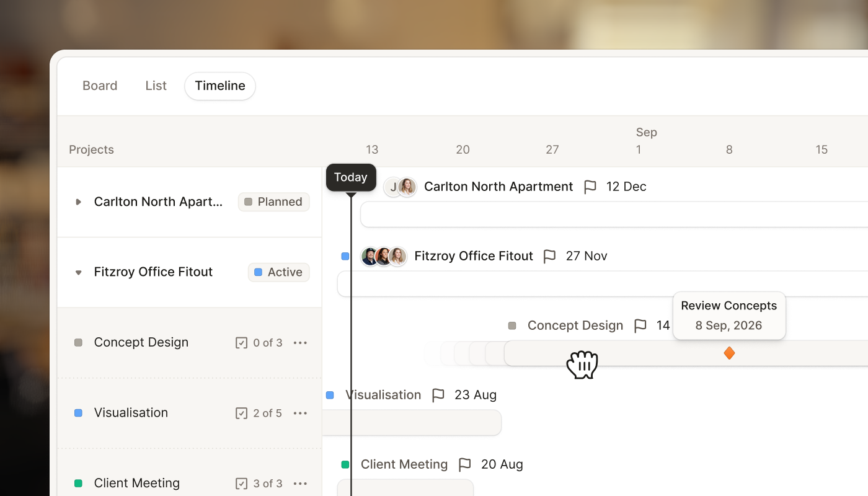
Task: Click the flag icon next to 20 Aug
Action: pos(465,464)
